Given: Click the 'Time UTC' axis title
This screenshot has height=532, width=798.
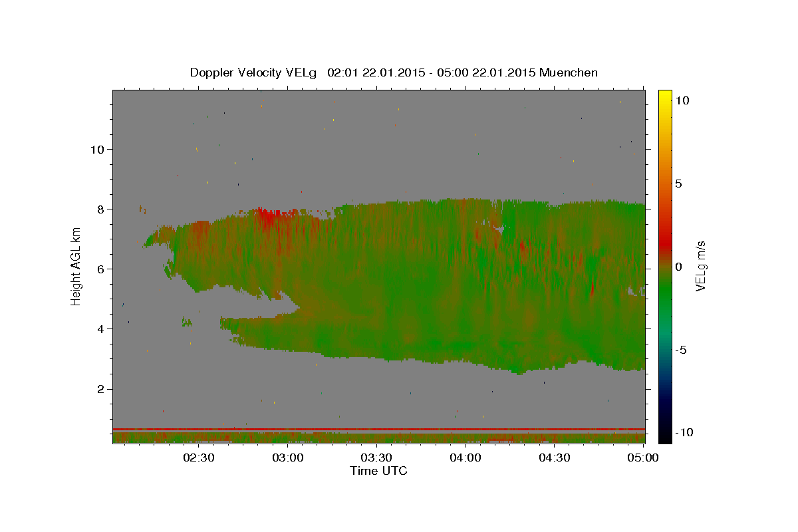Looking at the screenshot, I should (378, 471).
